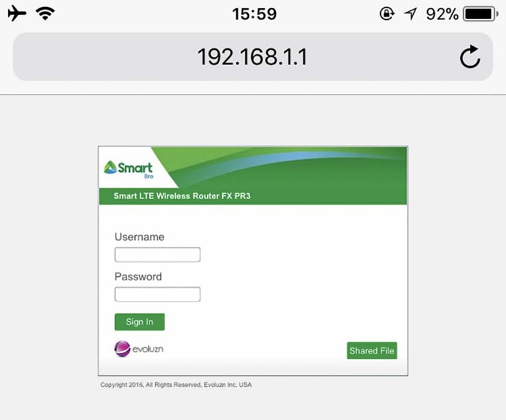Tap the 92% battery percentage text
Image resolution: width=506 pixels, height=420 pixels.
pyautogui.click(x=442, y=14)
